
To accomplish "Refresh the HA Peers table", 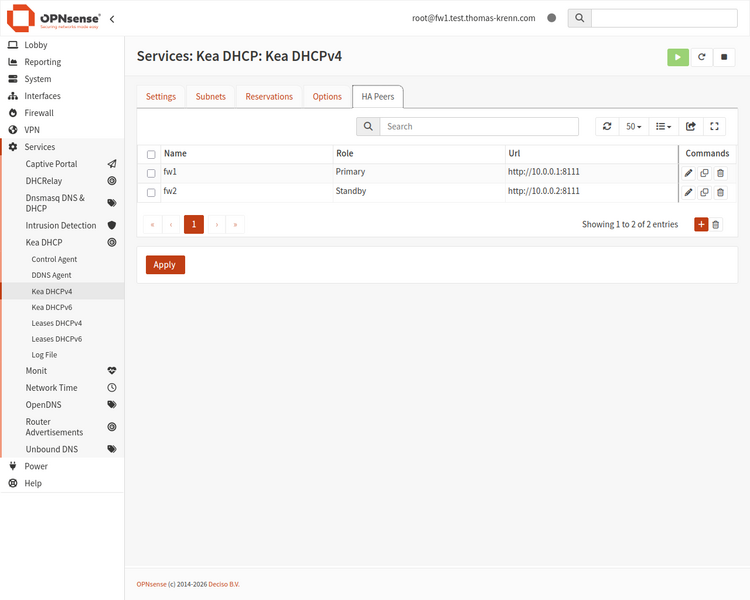I will coord(607,126).
